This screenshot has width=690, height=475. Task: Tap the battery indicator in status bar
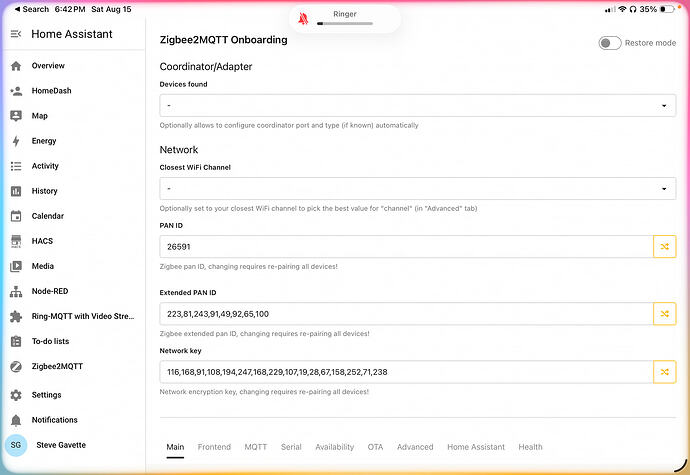click(x=667, y=9)
